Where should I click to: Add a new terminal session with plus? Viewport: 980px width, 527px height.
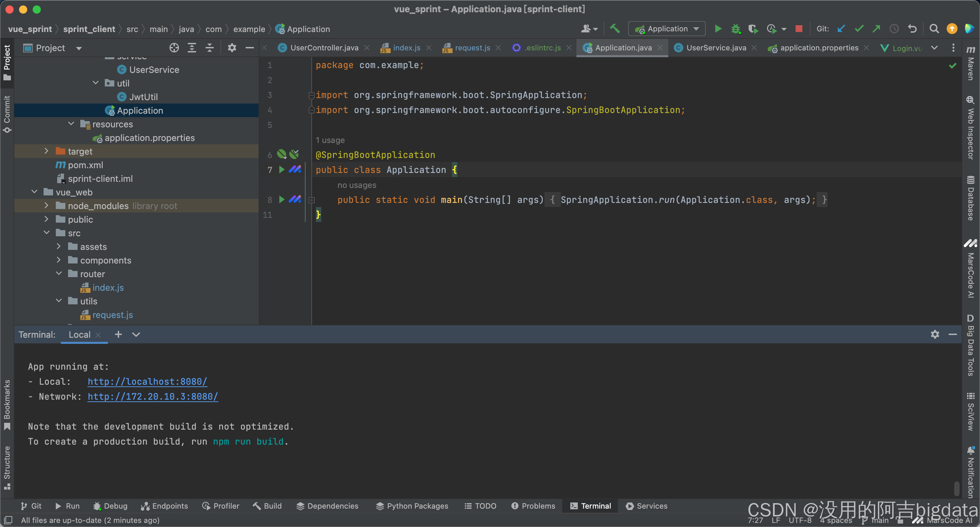point(118,334)
